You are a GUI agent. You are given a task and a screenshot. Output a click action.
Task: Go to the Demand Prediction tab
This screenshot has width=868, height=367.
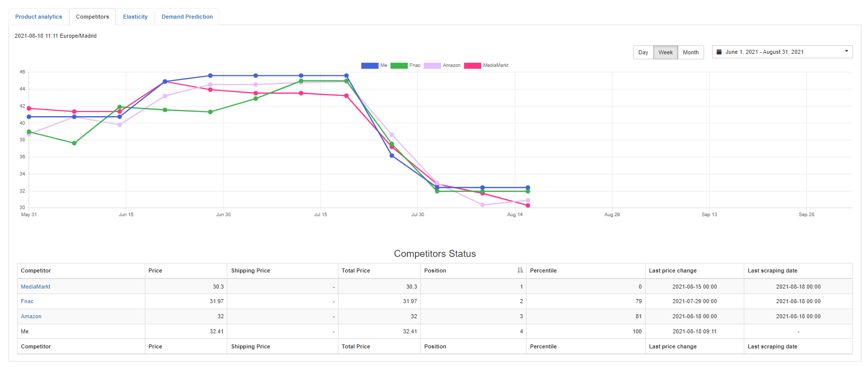click(187, 17)
